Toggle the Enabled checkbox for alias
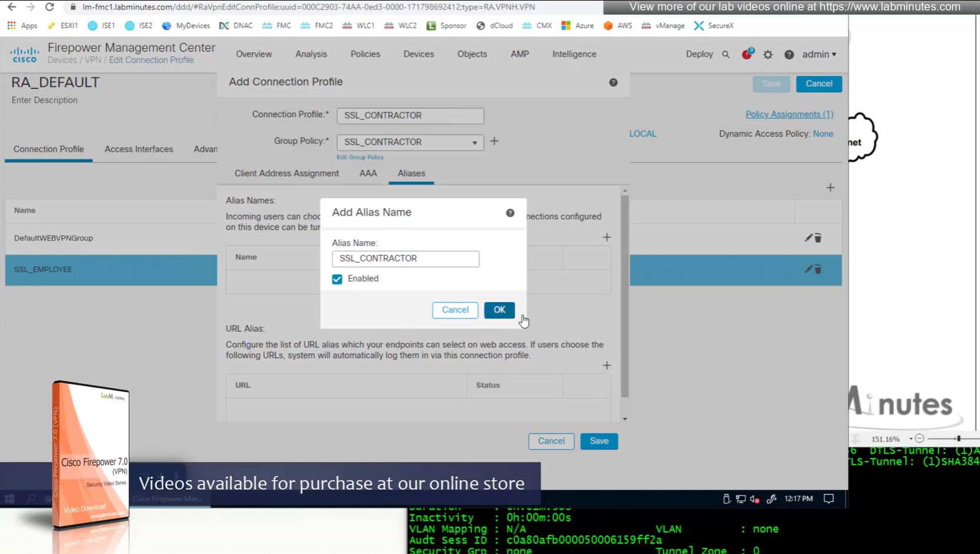The width and height of the screenshot is (980, 554). (337, 279)
